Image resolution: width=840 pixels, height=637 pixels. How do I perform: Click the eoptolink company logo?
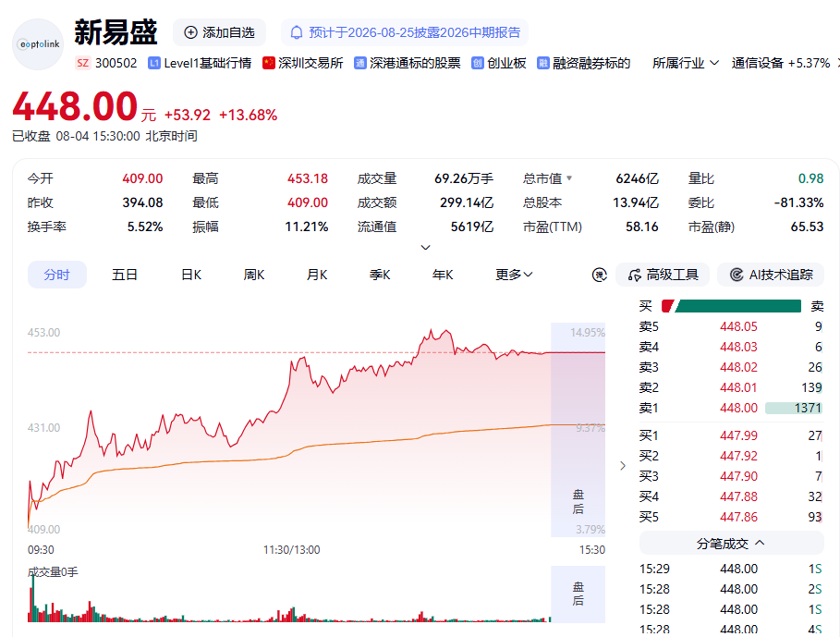pyautogui.click(x=38, y=44)
